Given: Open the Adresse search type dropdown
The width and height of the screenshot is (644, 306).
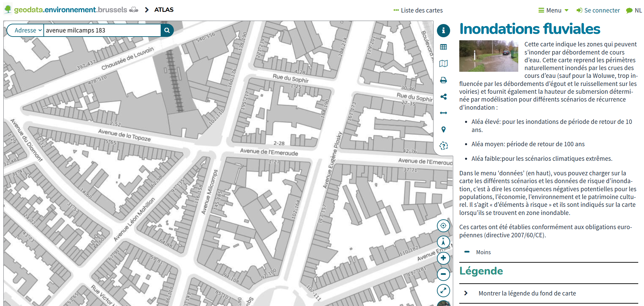Looking at the screenshot, I should pos(26,30).
